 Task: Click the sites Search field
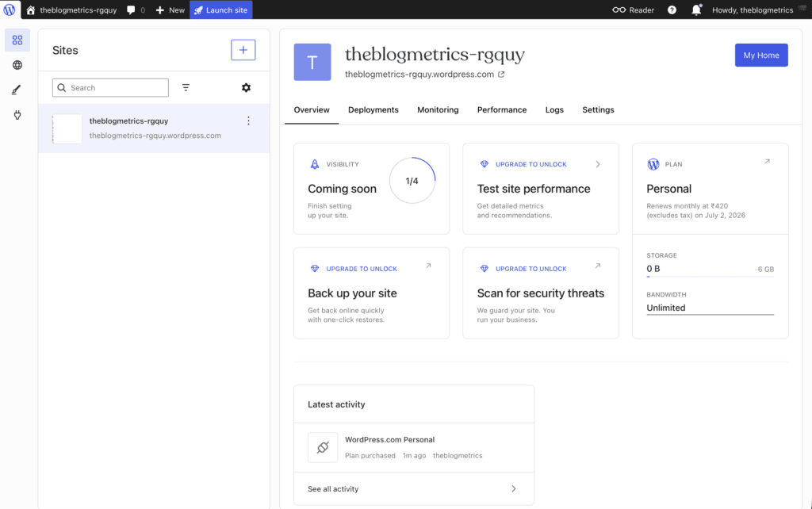pos(110,87)
